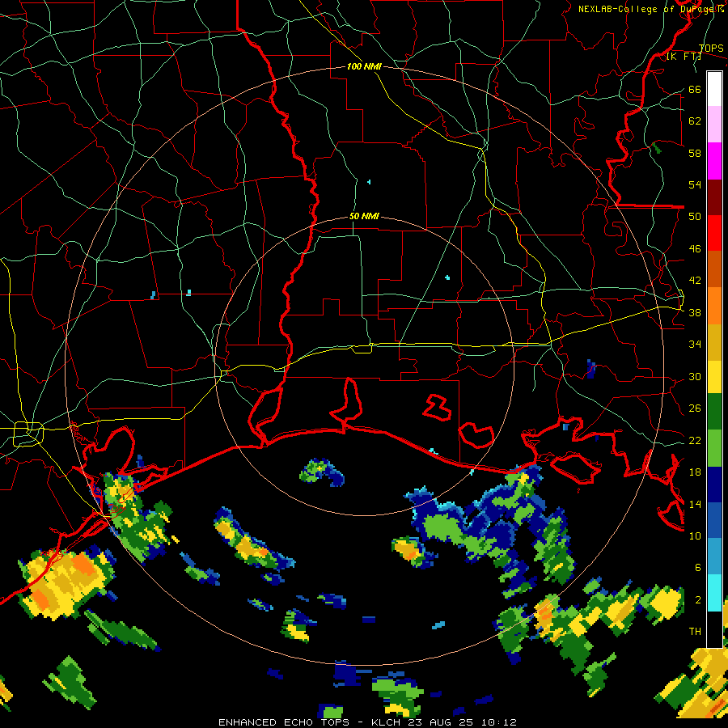Click the magenta legend swatch
Image resolution: width=728 pixels, height=728 pixels.
point(714,161)
